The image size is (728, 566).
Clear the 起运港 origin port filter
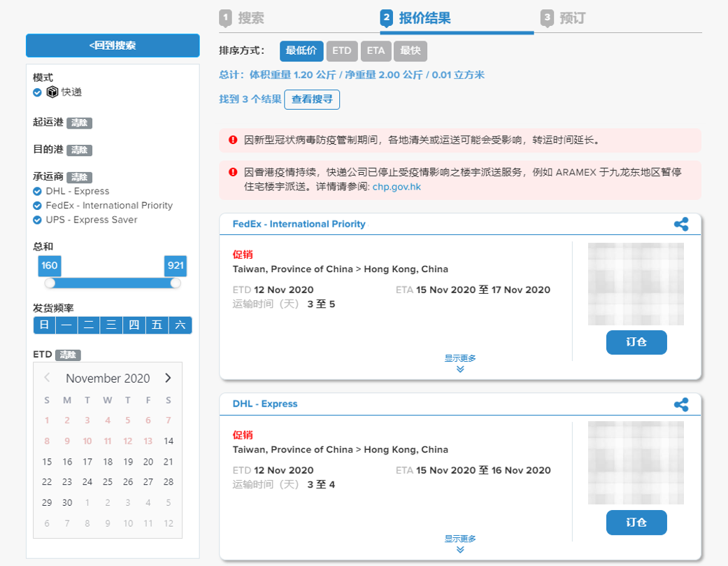pos(80,123)
